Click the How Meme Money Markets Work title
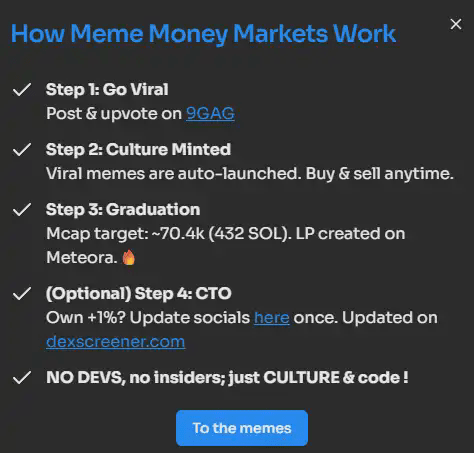 click(203, 34)
